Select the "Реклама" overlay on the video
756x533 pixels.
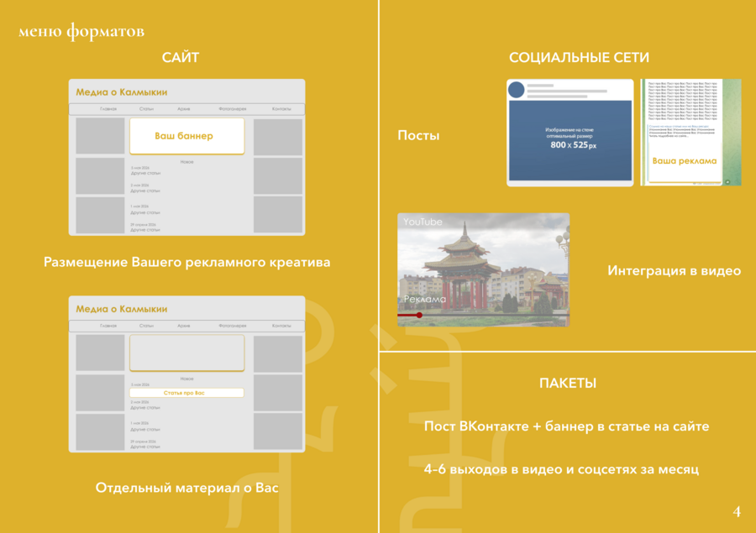425,300
